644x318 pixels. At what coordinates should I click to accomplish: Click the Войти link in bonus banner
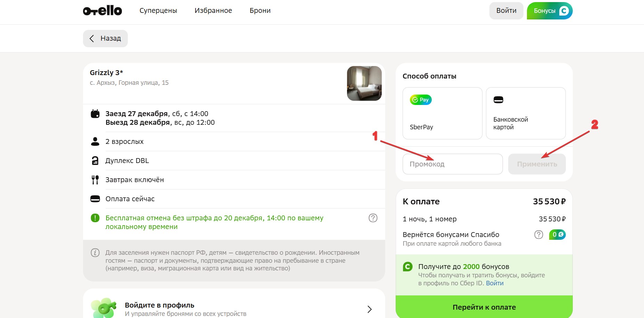click(495, 283)
